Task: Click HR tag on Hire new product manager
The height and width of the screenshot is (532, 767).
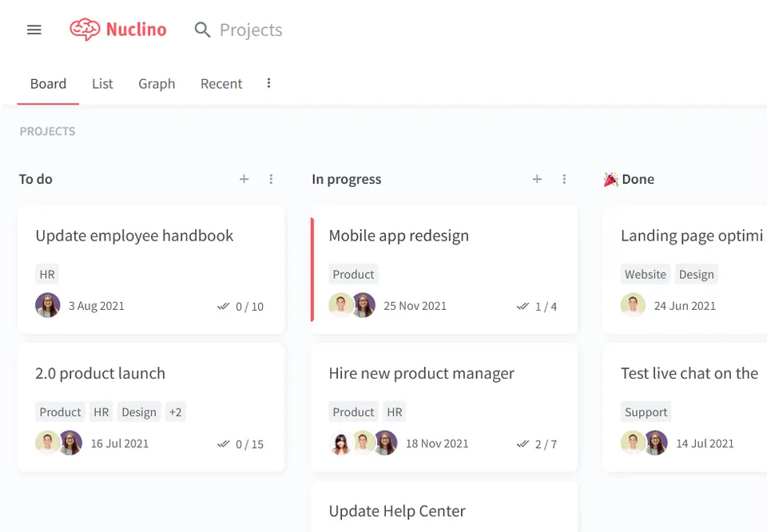Action: [x=394, y=411]
